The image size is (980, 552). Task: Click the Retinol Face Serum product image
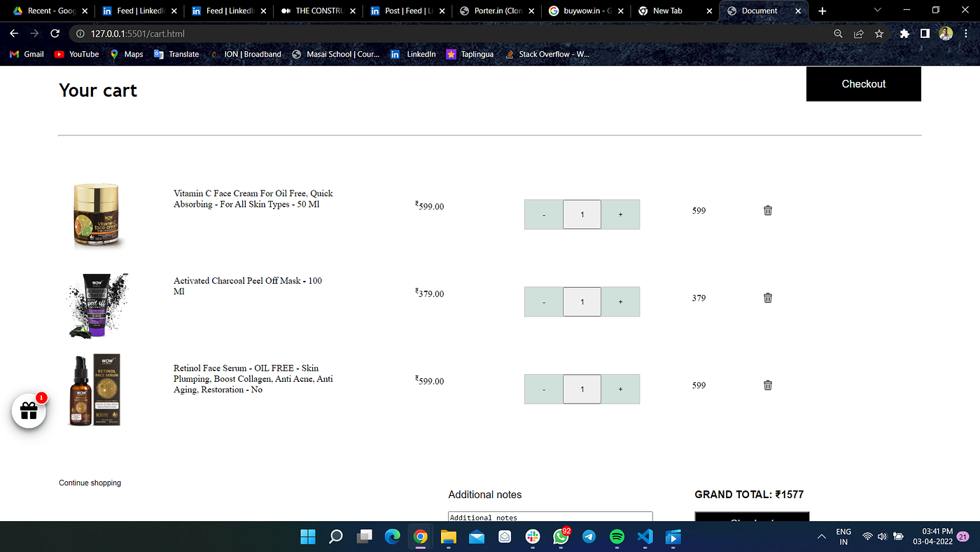click(x=94, y=390)
